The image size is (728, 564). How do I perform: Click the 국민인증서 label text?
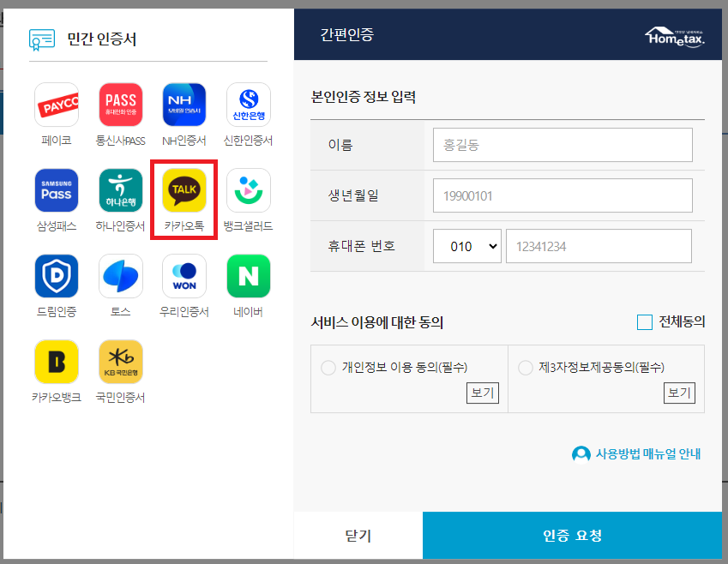coord(120,398)
